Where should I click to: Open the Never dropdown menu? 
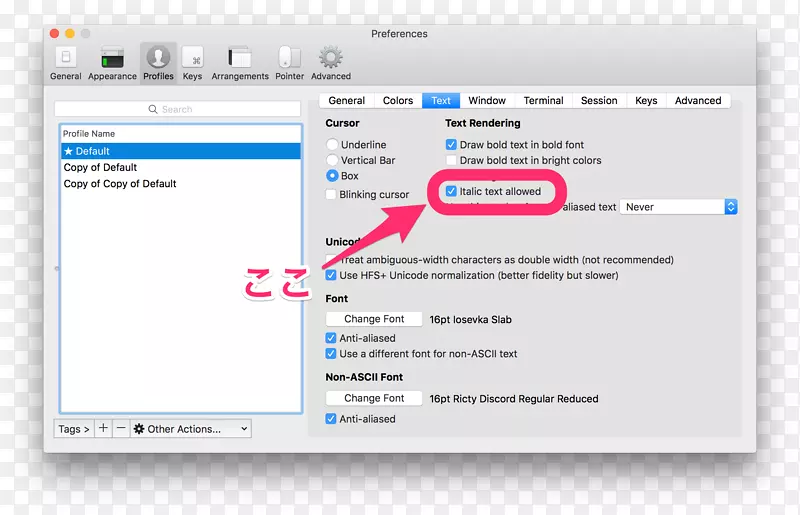(678, 207)
